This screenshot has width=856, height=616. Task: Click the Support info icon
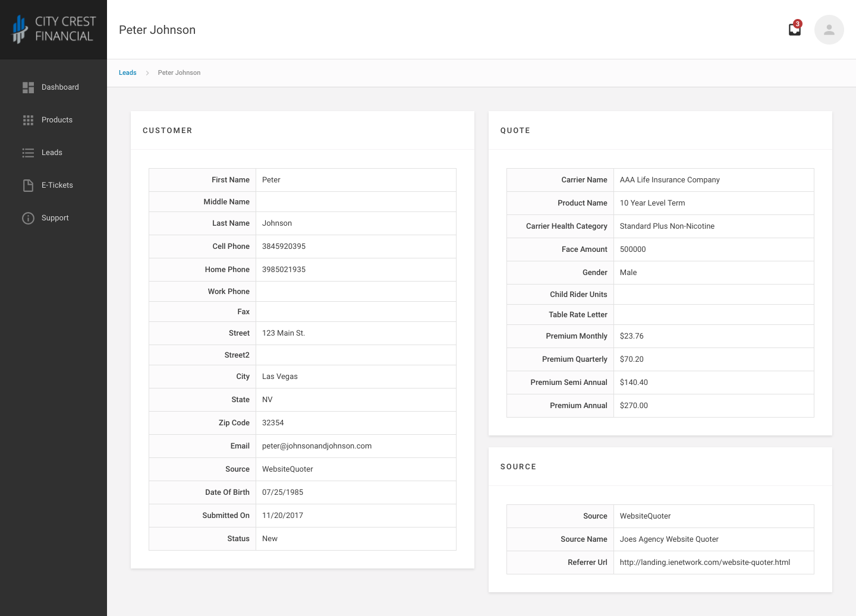click(28, 218)
